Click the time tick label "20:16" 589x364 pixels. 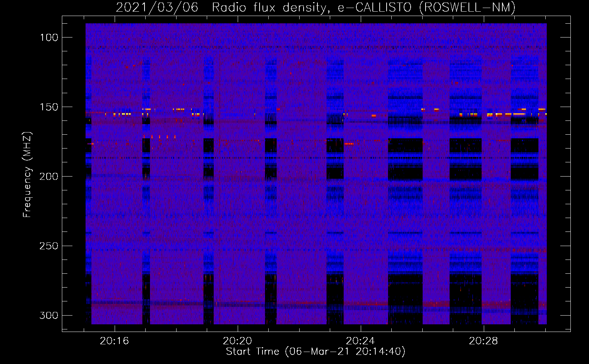click(115, 341)
